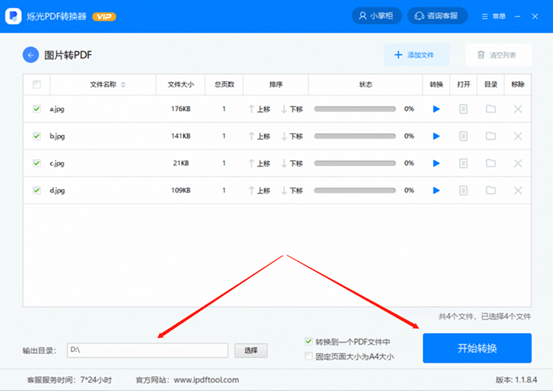Move b.jpg down with 下移
This screenshot has height=391, width=553.
292,136
